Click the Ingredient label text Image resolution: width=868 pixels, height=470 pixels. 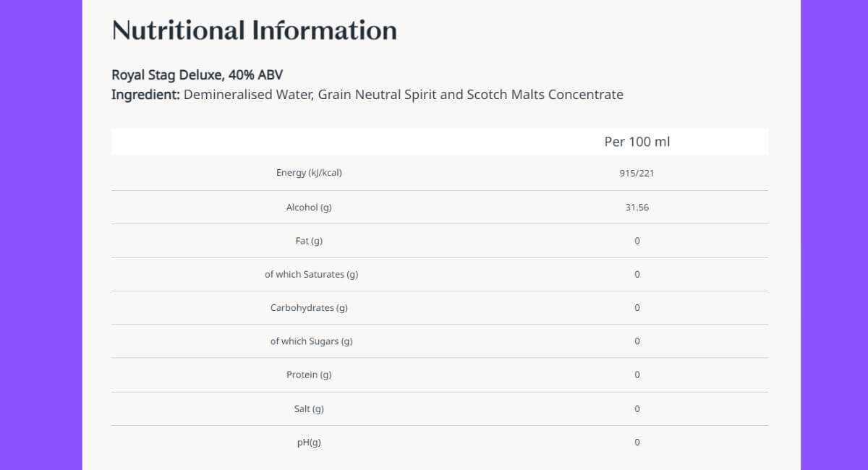point(145,95)
